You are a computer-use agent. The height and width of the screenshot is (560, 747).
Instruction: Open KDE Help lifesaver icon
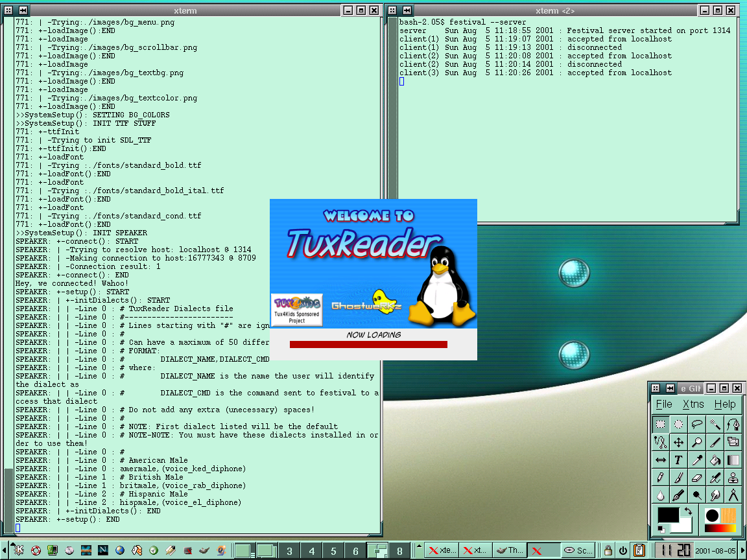[x=36, y=550]
